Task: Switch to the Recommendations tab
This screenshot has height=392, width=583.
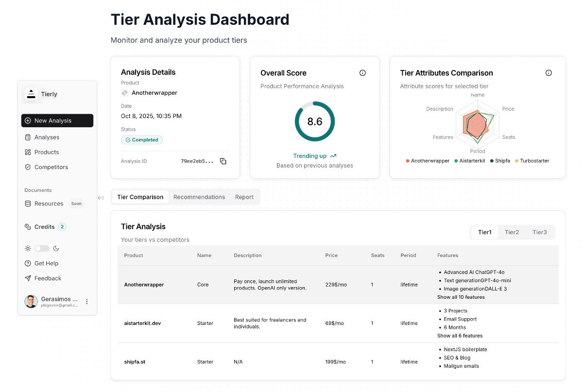Action: click(199, 197)
